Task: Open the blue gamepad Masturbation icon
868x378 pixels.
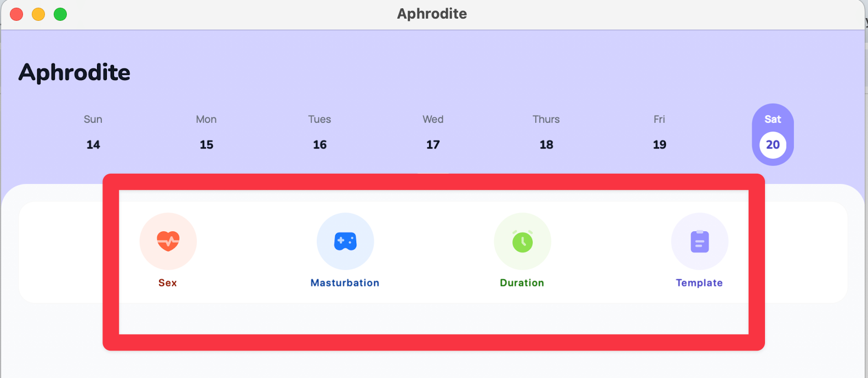Action: pos(345,241)
